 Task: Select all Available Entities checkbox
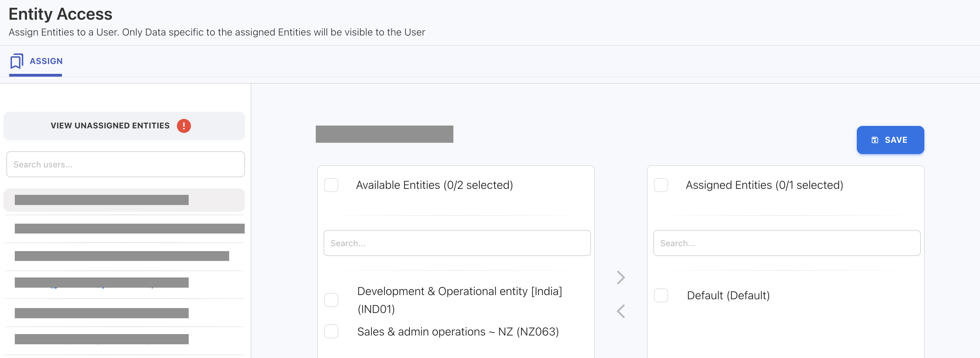(x=331, y=185)
